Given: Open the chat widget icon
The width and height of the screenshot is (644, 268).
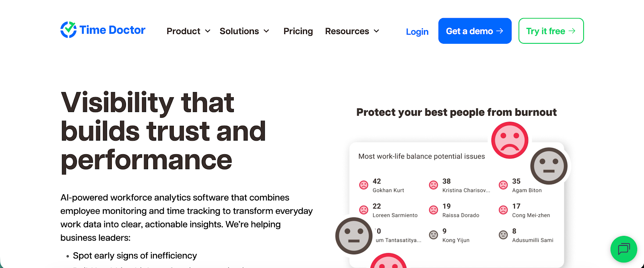Looking at the screenshot, I should [x=623, y=249].
